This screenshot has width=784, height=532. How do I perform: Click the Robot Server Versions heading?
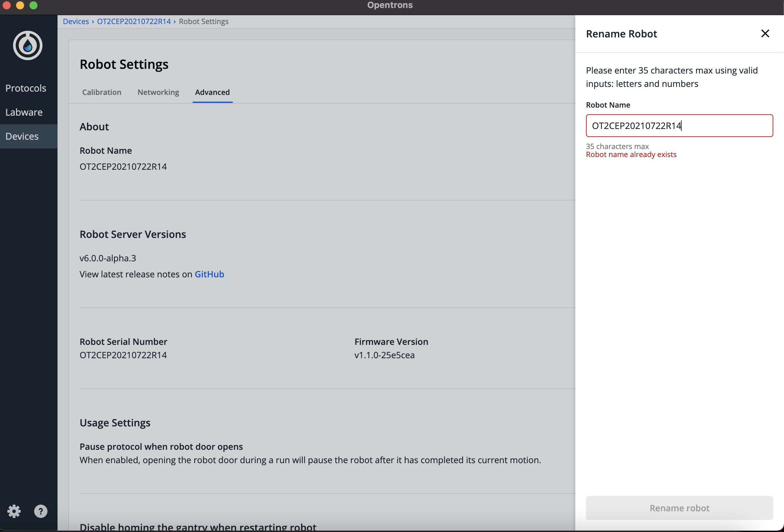pos(132,234)
